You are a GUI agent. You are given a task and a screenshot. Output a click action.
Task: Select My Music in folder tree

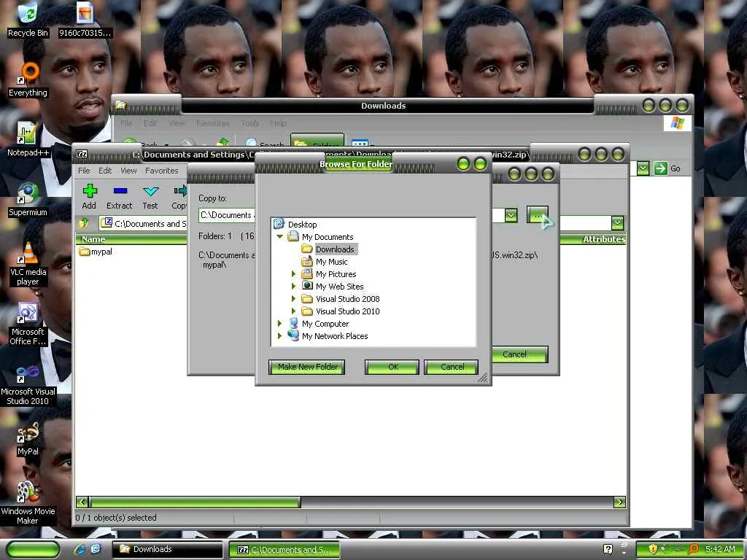coord(332,262)
